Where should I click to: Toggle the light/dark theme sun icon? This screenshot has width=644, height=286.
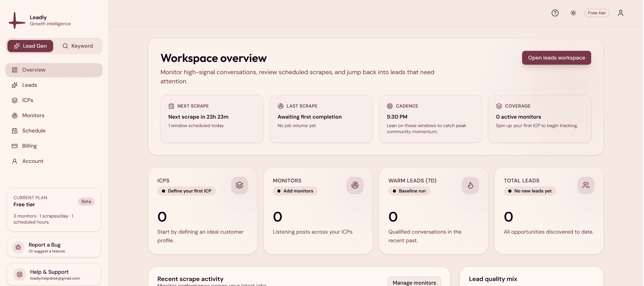point(573,13)
